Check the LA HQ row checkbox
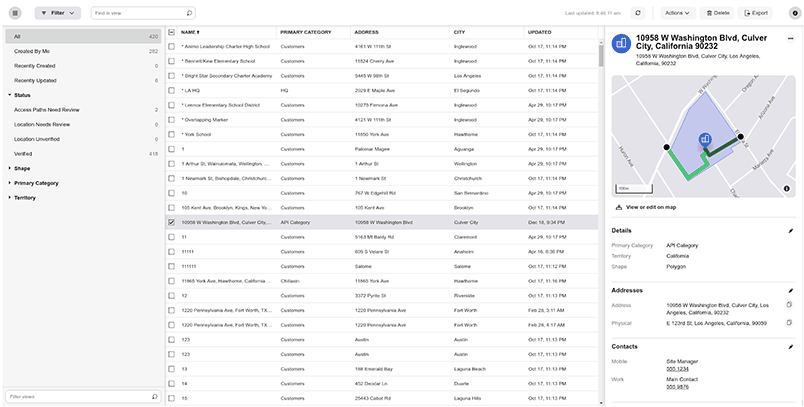 pyautogui.click(x=171, y=90)
